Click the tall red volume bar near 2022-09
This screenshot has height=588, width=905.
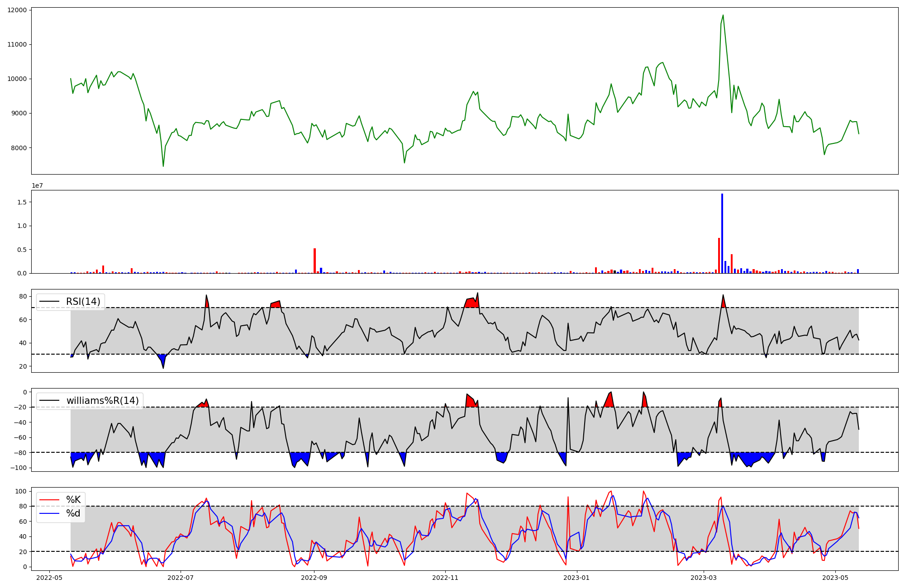click(314, 261)
